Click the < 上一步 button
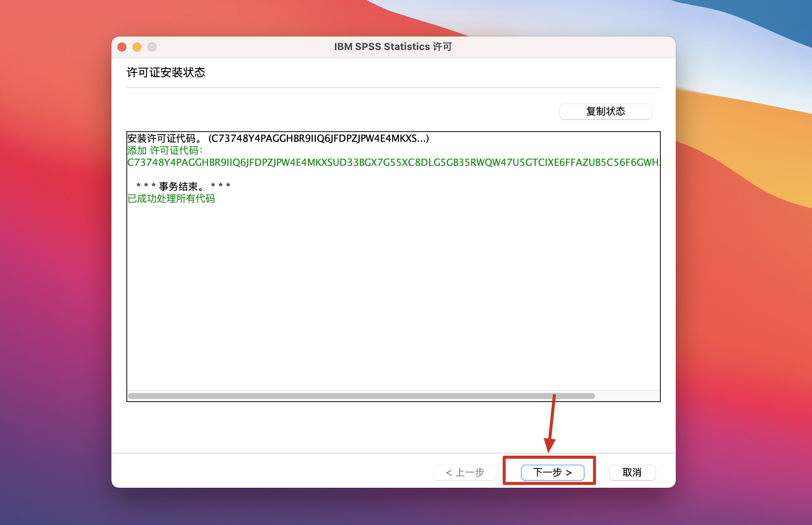Image resolution: width=812 pixels, height=525 pixels. coord(464,472)
